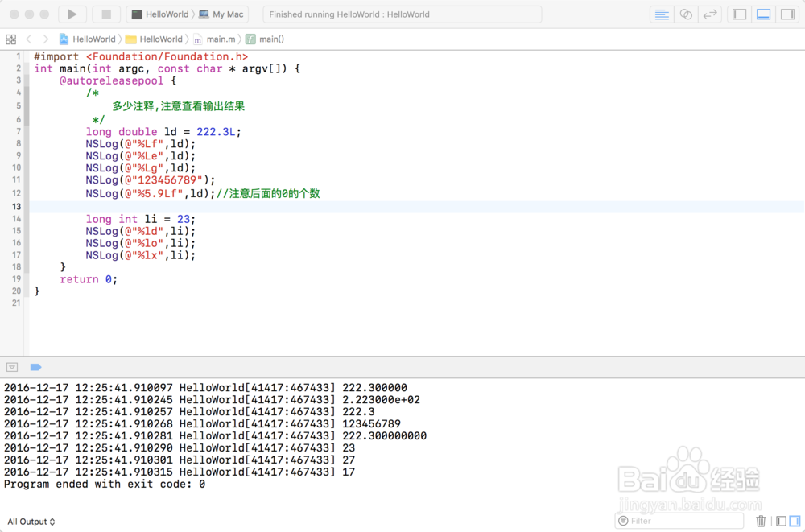Image resolution: width=805 pixels, height=532 pixels.
Task: Click the #import Foundation line
Action: 141,56
